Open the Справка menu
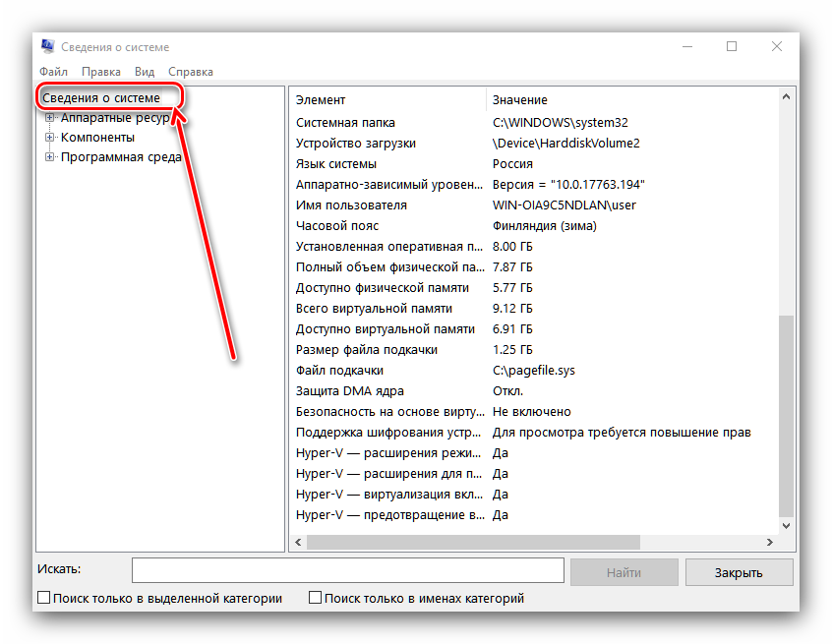 [191, 72]
